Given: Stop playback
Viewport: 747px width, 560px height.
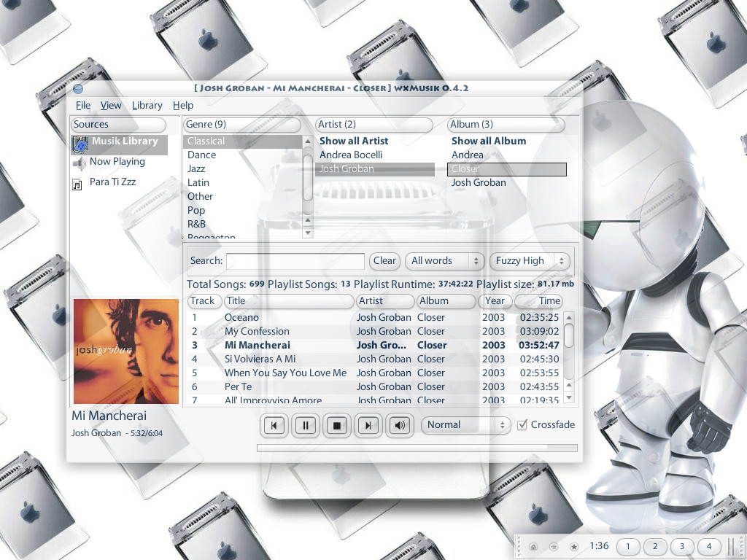Looking at the screenshot, I should click(337, 425).
